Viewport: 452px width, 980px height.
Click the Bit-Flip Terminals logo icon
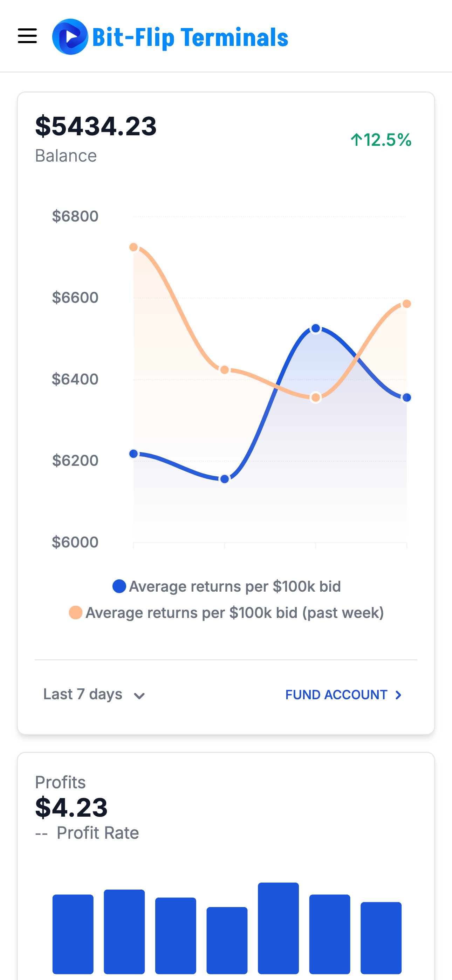pyautogui.click(x=70, y=37)
